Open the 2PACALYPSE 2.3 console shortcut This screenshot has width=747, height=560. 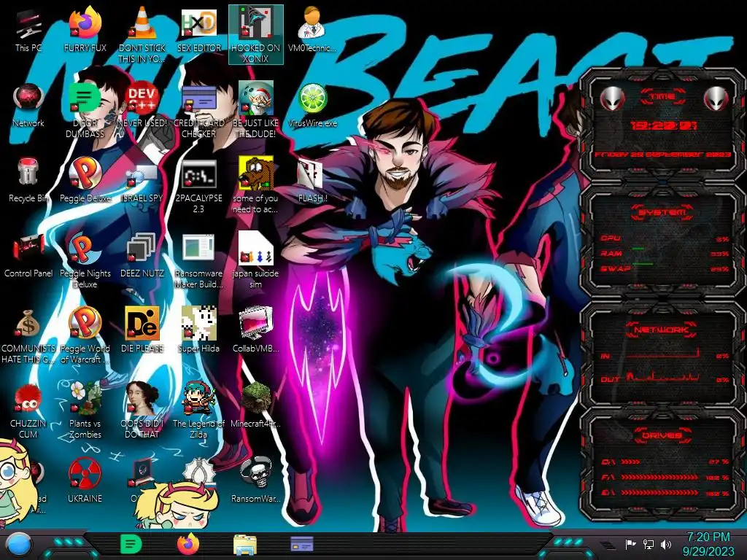coord(198,185)
